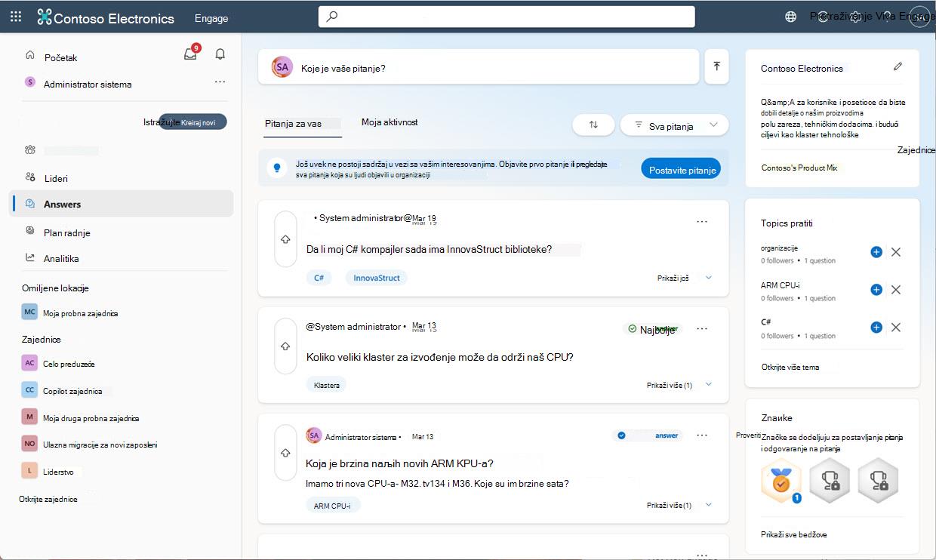Expand Prikaži više (1) on ARM KPU-a question
The image size is (936, 560).
(679, 505)
